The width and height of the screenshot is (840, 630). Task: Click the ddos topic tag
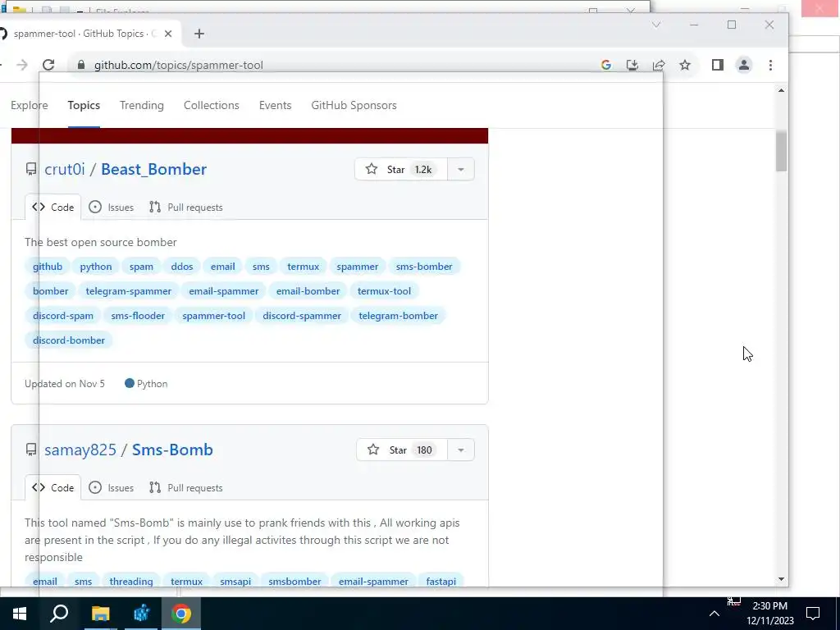click(182, 267)
